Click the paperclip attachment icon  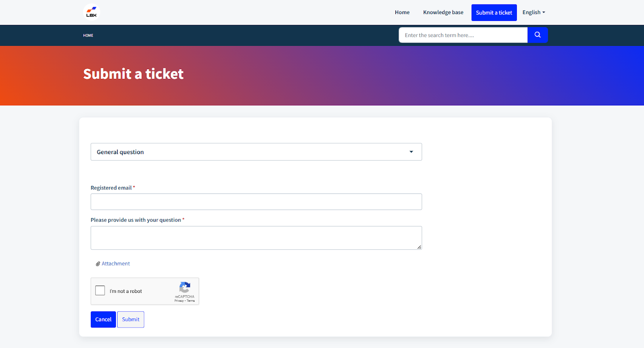tap(98, 264)
